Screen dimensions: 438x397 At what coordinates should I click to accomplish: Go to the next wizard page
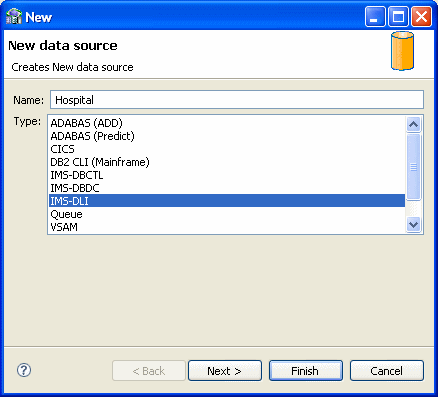point(225,371)
